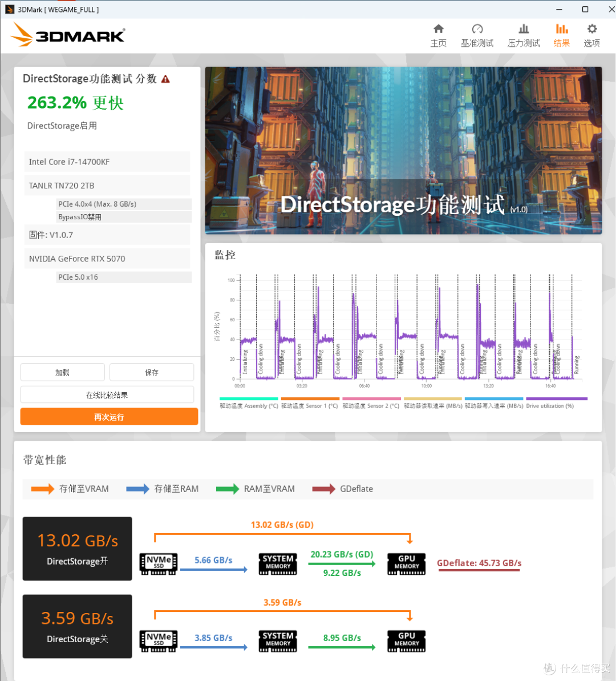Click the 9.22 GB/s value
The width and height of the screenshot is (616, 681).
tap(342, 573)
